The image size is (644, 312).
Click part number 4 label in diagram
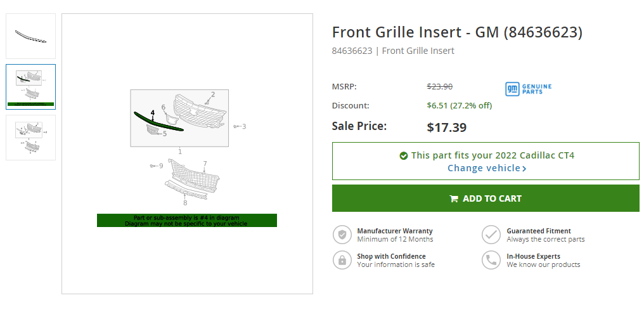click(x=152, y=113)
